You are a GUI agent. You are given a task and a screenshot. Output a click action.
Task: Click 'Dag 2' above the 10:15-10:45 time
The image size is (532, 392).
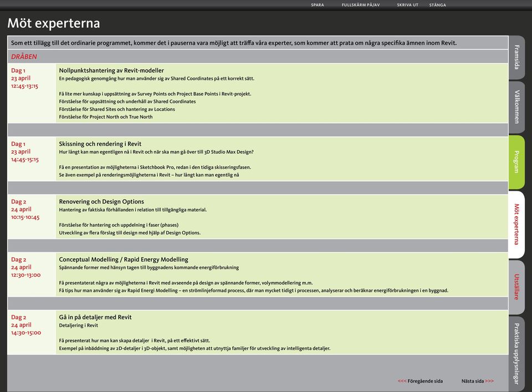pyautogui.click(x=18, y=202)
